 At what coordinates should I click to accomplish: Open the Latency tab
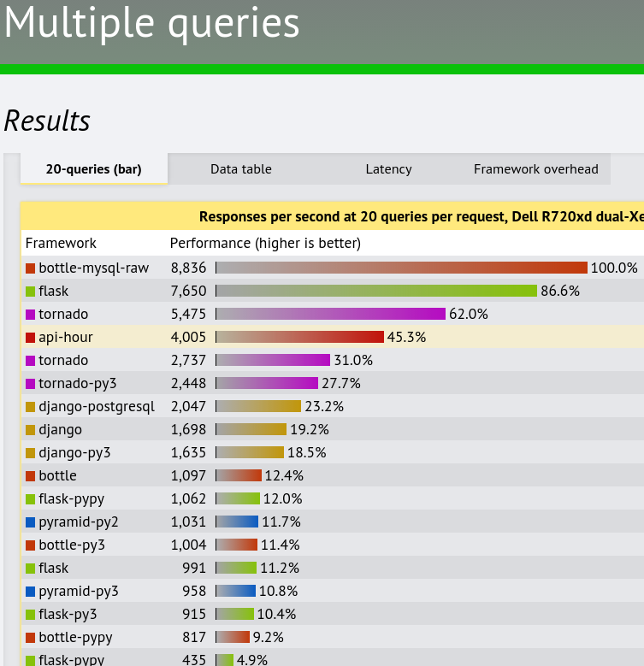[388, 169]
